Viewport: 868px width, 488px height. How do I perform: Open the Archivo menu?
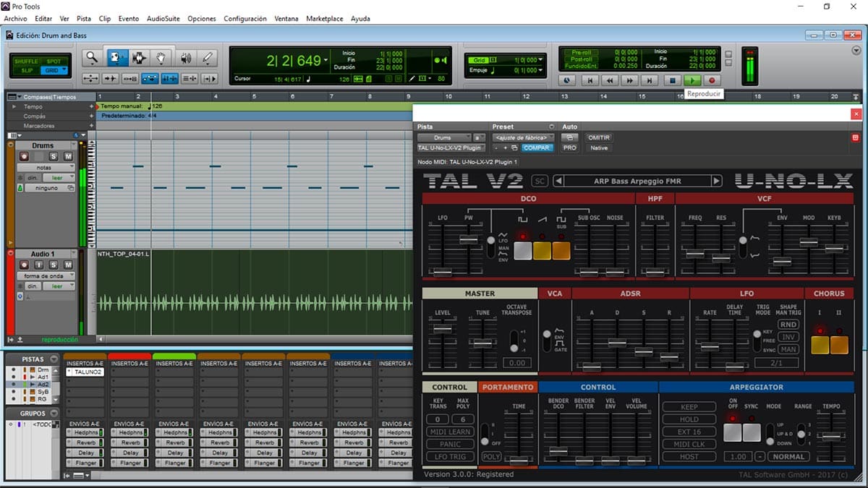coord(15,18)
